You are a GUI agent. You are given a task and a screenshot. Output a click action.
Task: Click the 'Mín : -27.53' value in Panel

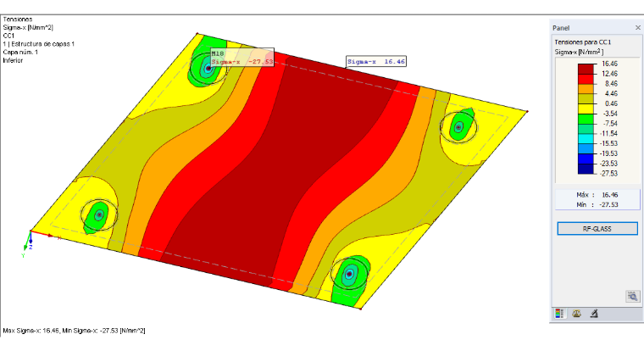[597, 204]
